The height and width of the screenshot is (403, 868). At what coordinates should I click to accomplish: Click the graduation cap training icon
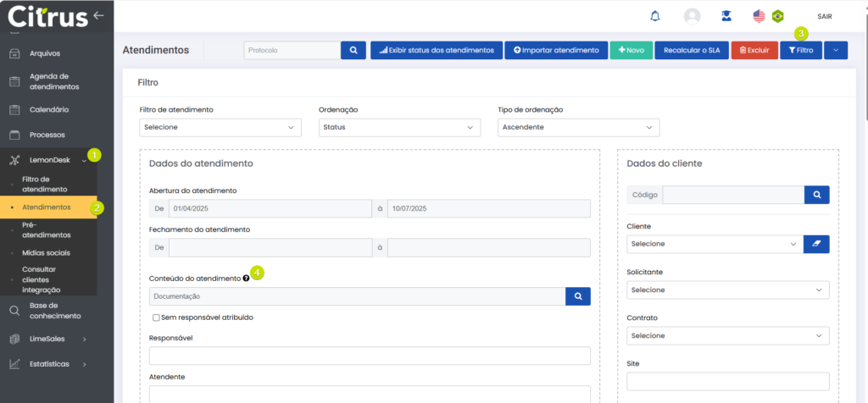(x=726, y=16)
